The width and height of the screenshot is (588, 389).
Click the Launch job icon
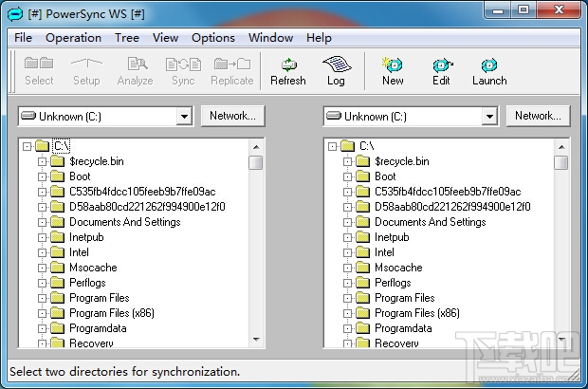[489, 65]
